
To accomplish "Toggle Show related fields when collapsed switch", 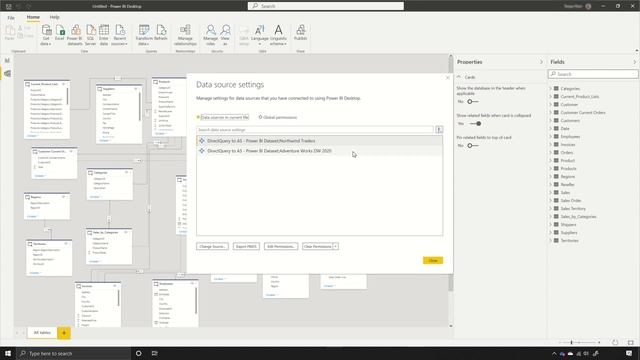I will tap(475, 124).
